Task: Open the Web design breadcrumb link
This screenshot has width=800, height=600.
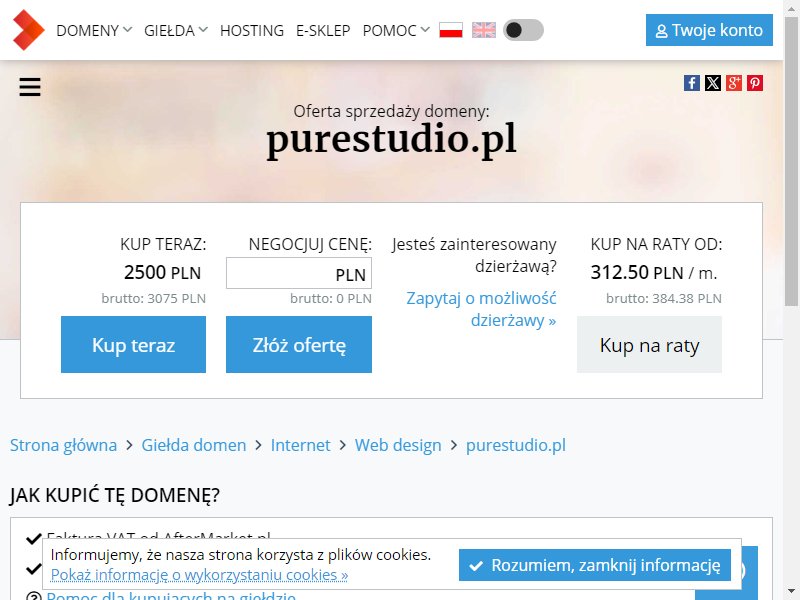Action: coord(398,445)
